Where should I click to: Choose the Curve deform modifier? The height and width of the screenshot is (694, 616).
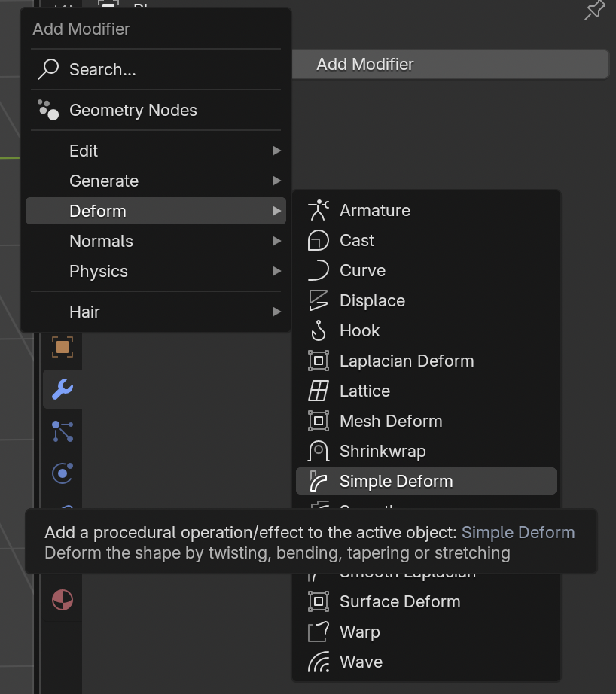(362, 271)
